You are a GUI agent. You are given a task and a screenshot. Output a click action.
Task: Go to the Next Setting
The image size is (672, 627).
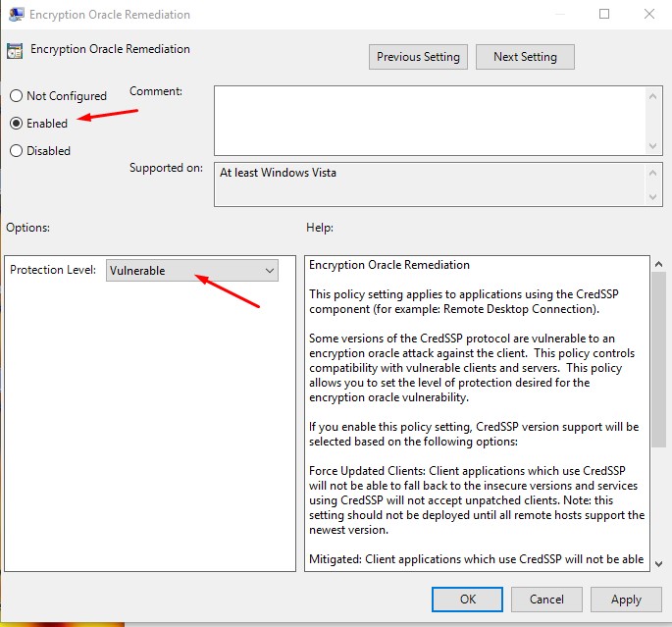525,57
